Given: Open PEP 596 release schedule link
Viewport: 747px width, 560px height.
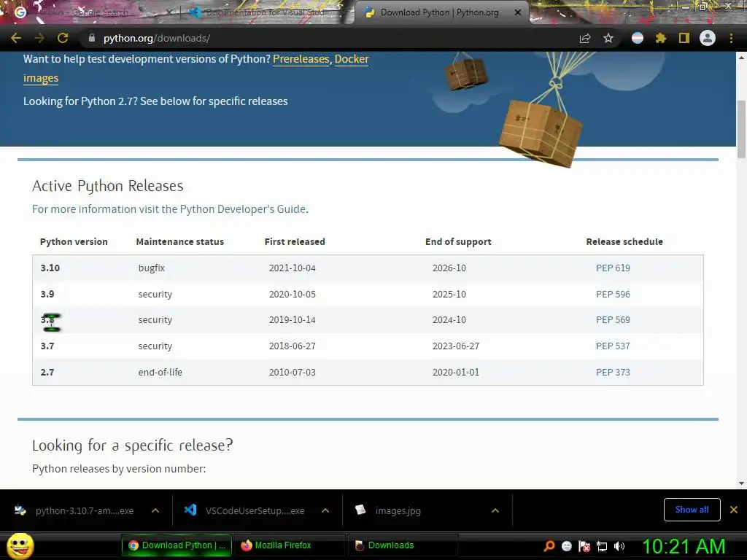Looking at the screenshot, I should (x=613, y=295).
